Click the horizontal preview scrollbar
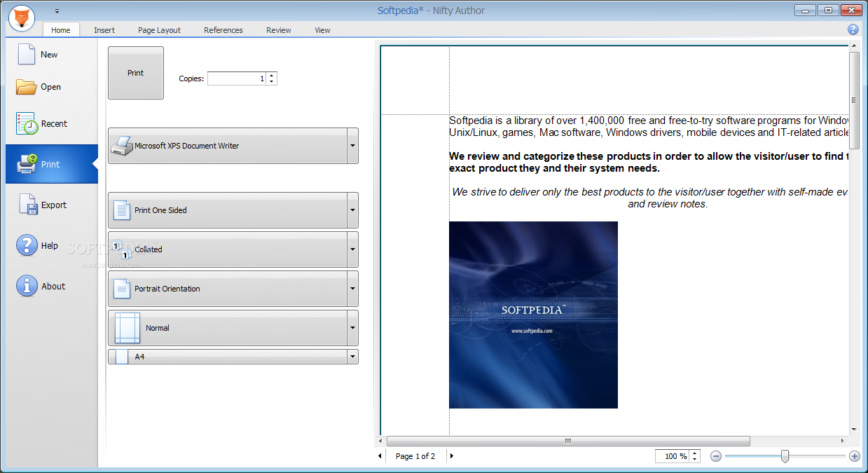This screenshot has height=473, width=868. [x=568, y=441]
